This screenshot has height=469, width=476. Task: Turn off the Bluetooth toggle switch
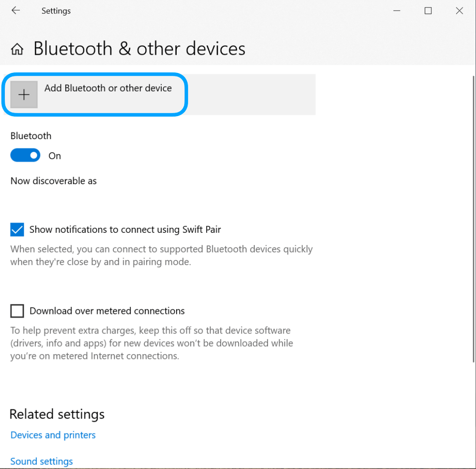(25, 156)
